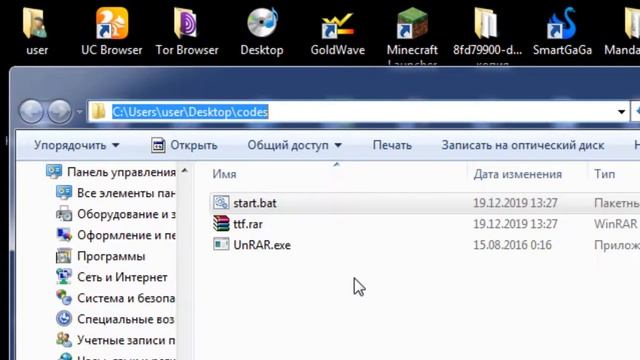Select the UnRAR.exe file name
Viewport: 640px width, 360px height.
262,245
